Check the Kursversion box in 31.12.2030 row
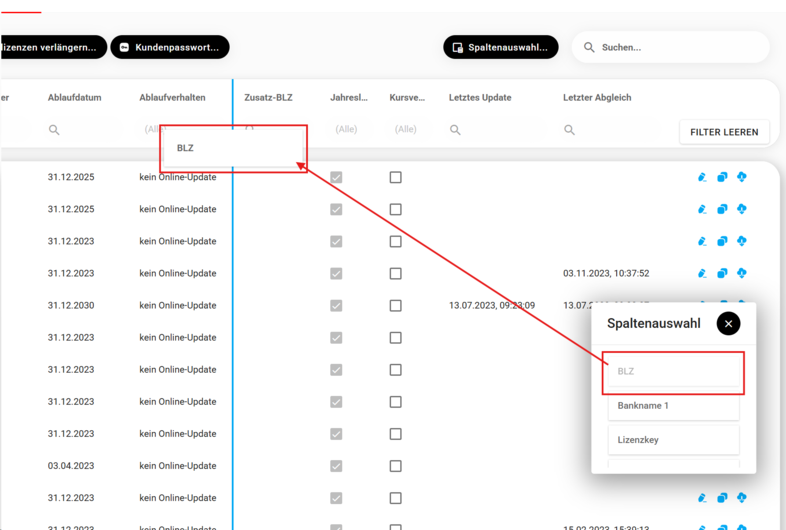 pos(395,305)
